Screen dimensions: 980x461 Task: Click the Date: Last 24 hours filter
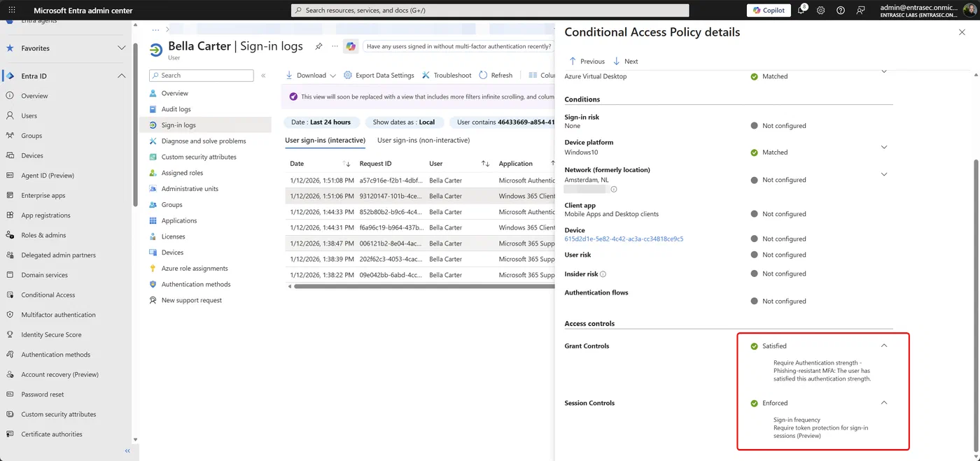click(322, 122)
